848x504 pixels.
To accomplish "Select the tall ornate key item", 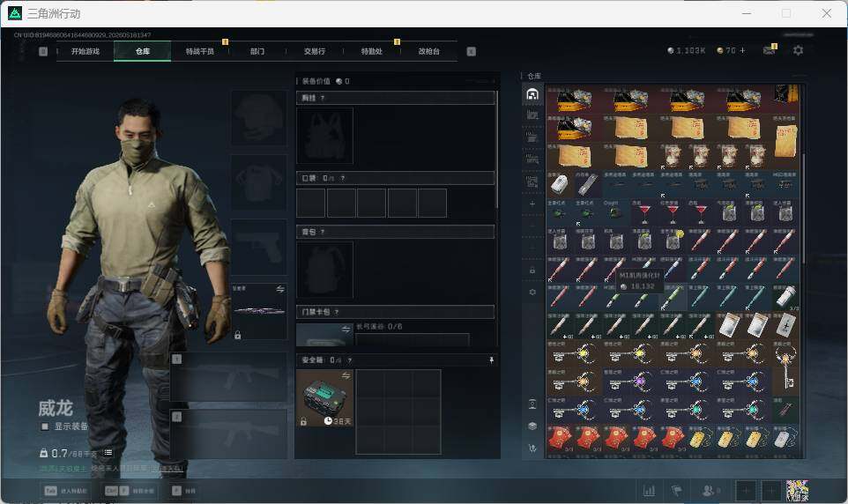I will click(x=785, y=367).
